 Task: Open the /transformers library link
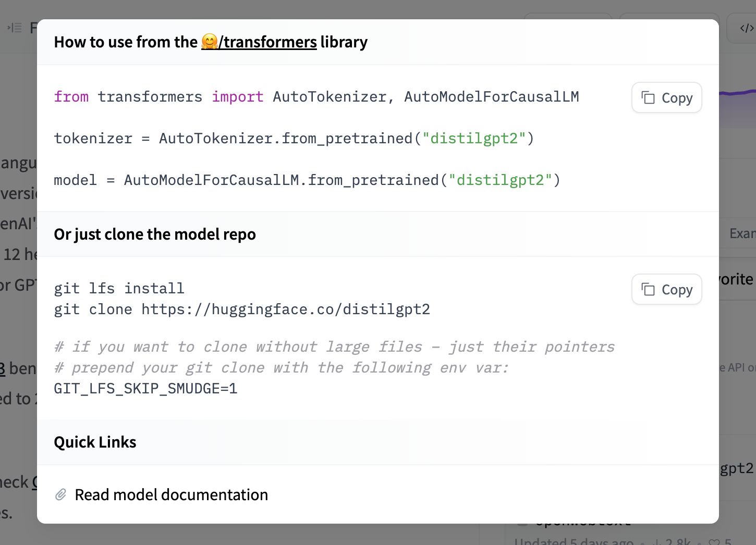click(x=267, y=42)
